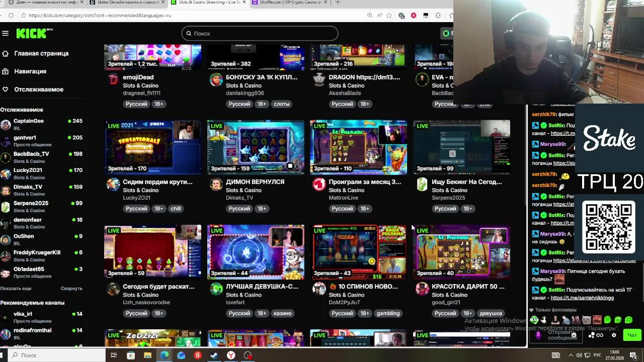Open volume control in system tray
644x362 pixels.
click(579, 355)
